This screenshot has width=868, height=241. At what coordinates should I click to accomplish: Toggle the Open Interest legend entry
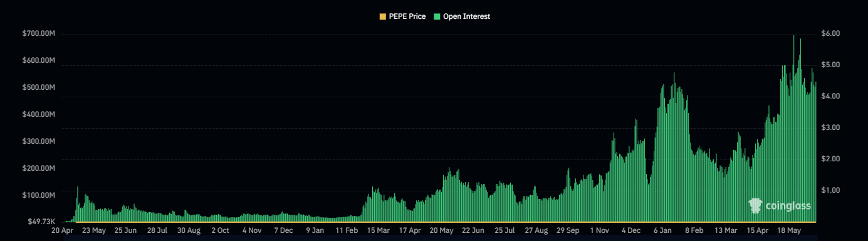click(x=463, y=16)
